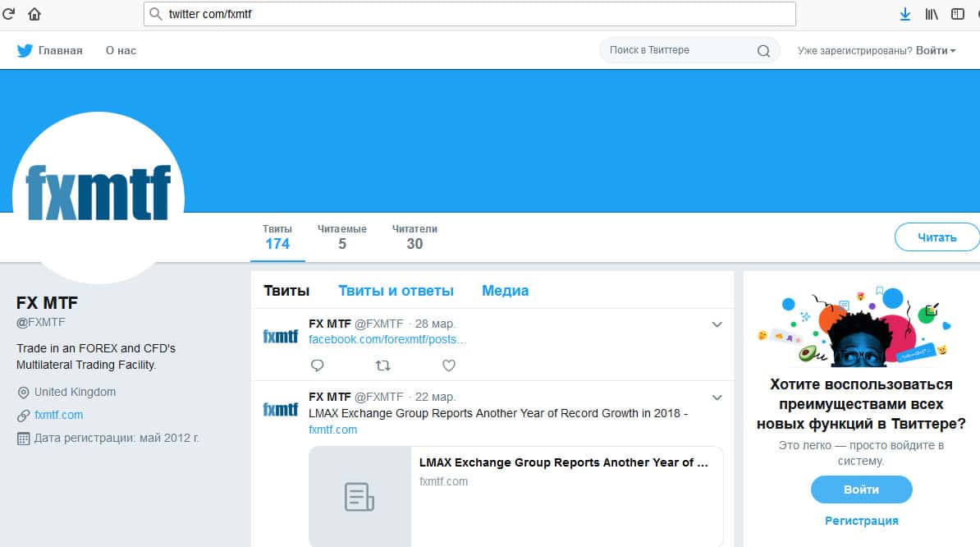Click the 22 мар. tweet date

point(435,397)
